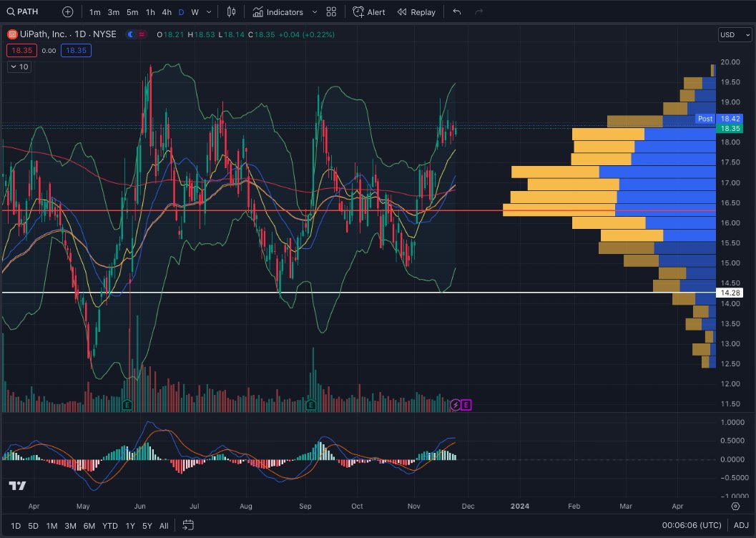Switch to the 1m timeframe
The height and width of the screenshot is (538, 756).
[x=95, y=12]
